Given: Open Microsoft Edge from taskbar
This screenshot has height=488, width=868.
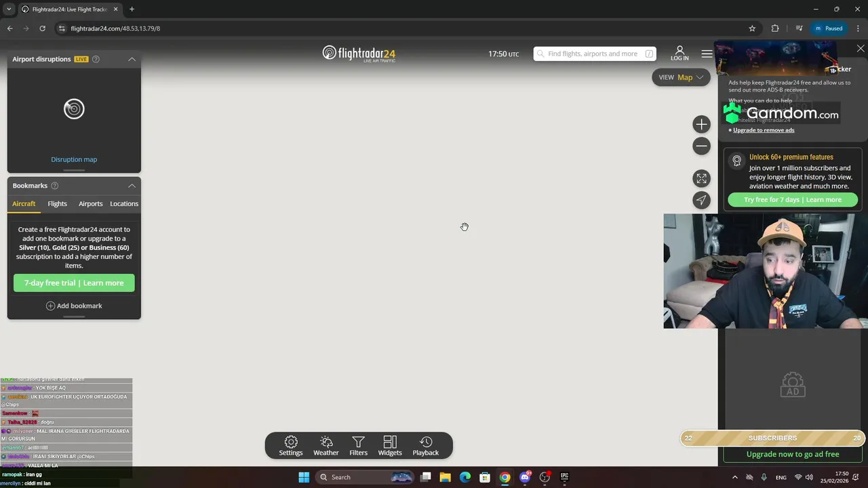Looking at the screenshot, I should 465,477.
